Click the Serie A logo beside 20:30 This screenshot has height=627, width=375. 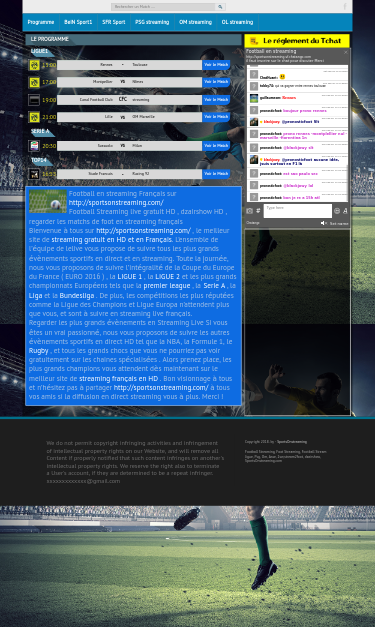(34, 146)
